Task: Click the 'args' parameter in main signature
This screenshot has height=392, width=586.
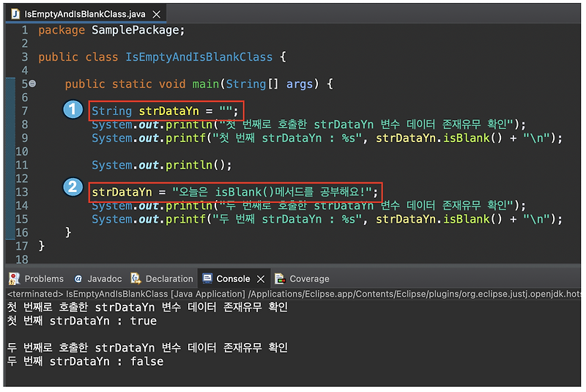Action: [x=300, y=84]
